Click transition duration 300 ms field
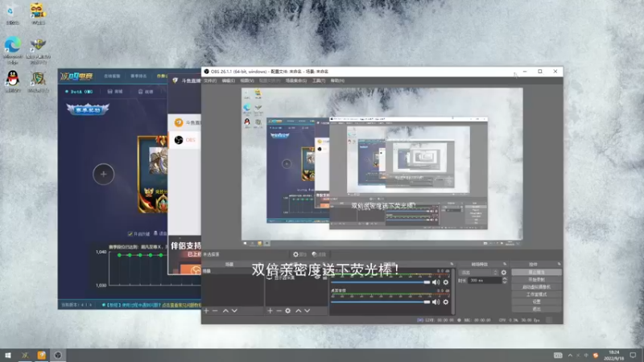 click(x=485, y=280)
